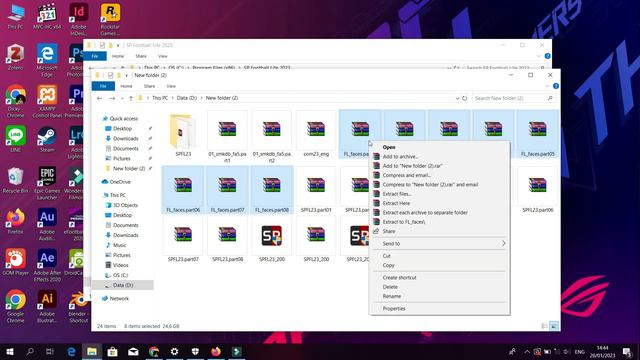The height and width of the screenshot is (360, 640).
Task: Click Data (D:) in address breadcrumb
Action: coord(187,98)
